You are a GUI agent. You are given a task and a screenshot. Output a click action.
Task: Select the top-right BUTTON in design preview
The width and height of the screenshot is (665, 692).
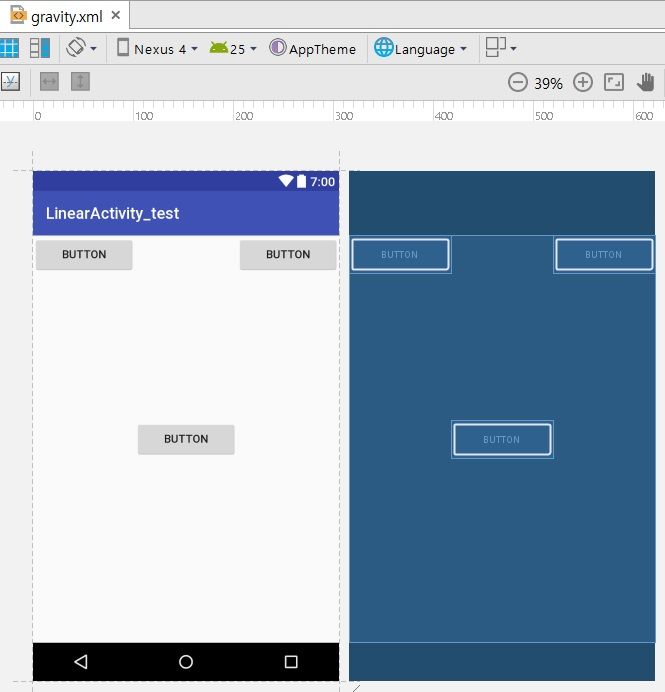(288, 255)
